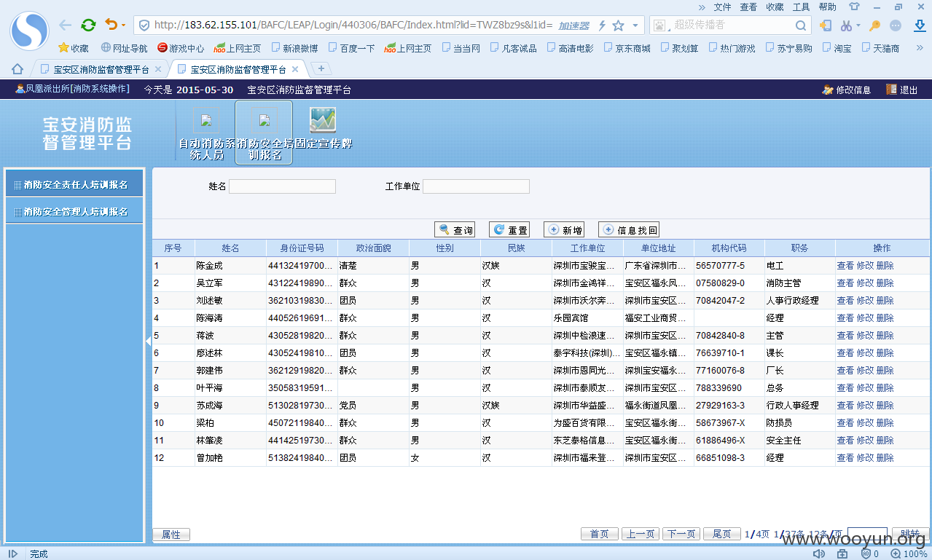Click 查看 for 陈金成 row
The height and width of the screenshot is (560, 932).
tap(845, 266)
